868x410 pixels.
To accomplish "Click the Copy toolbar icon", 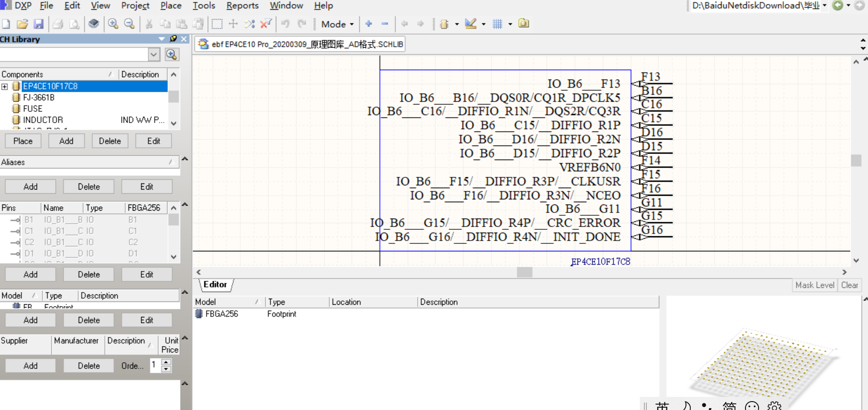I will coord(165,24).
